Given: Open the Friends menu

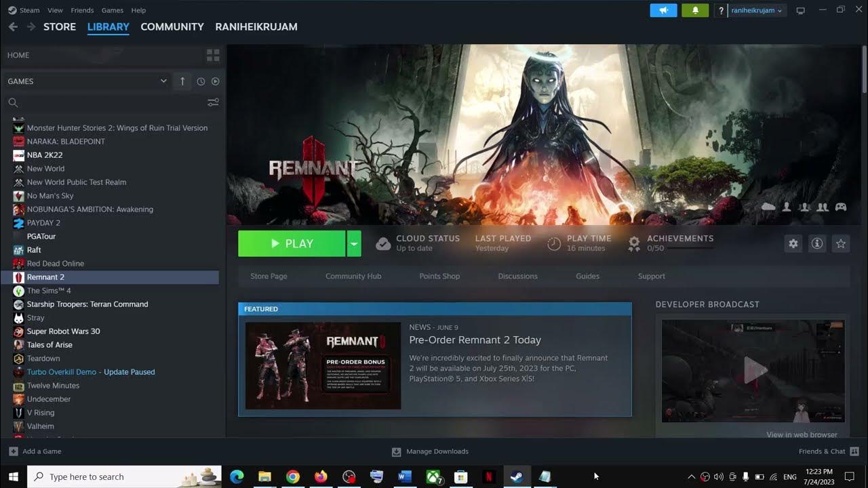Looking at the screenshot, I should 82,10.
